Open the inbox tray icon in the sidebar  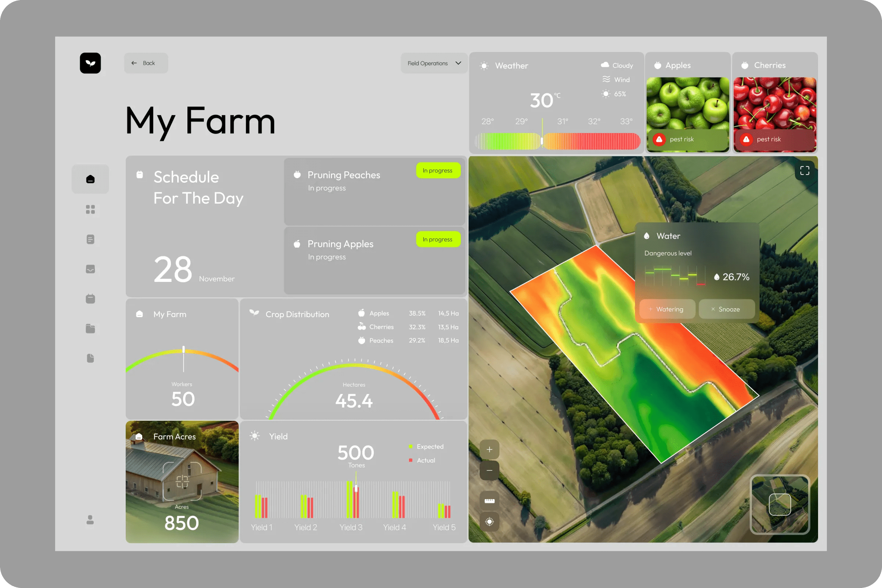coord(90,269)
